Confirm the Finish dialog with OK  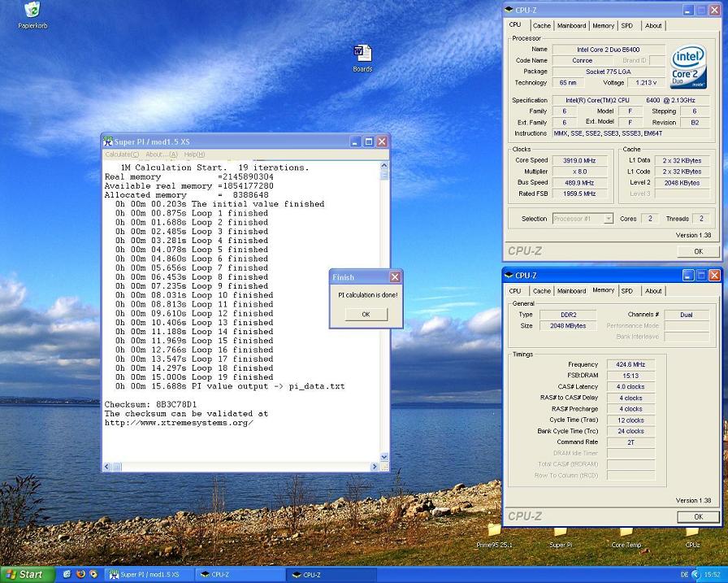point(366,315)
